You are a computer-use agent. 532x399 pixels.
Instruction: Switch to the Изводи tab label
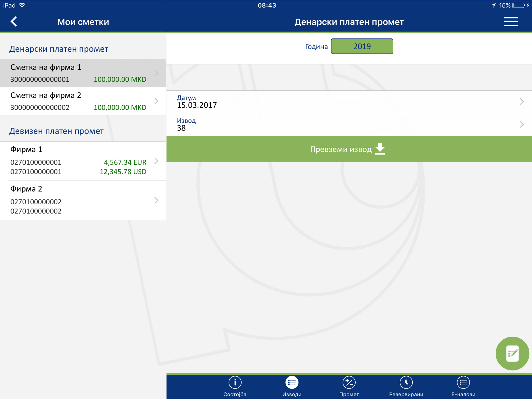[x=292, y=394]
